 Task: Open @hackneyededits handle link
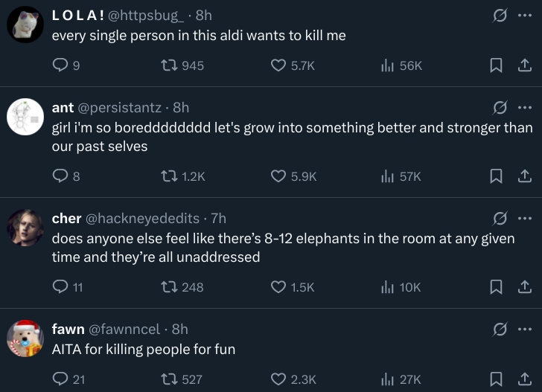[x=143, y=219]
